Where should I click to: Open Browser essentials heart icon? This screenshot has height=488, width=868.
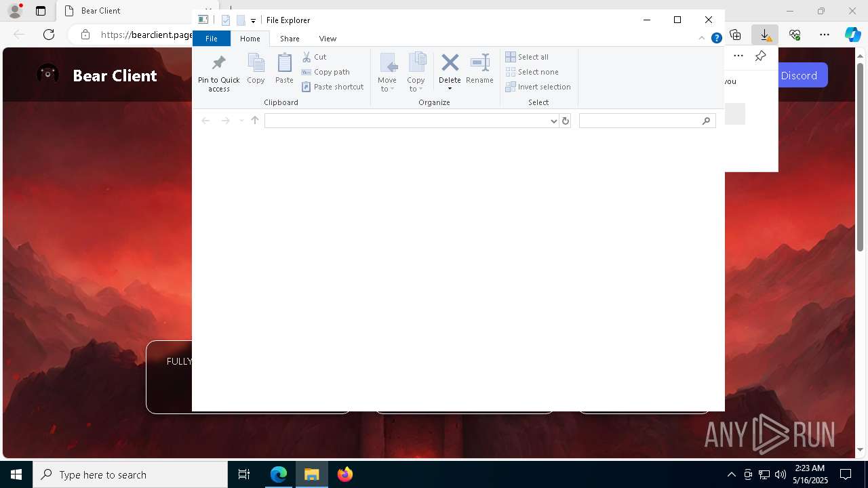[795, 35]
